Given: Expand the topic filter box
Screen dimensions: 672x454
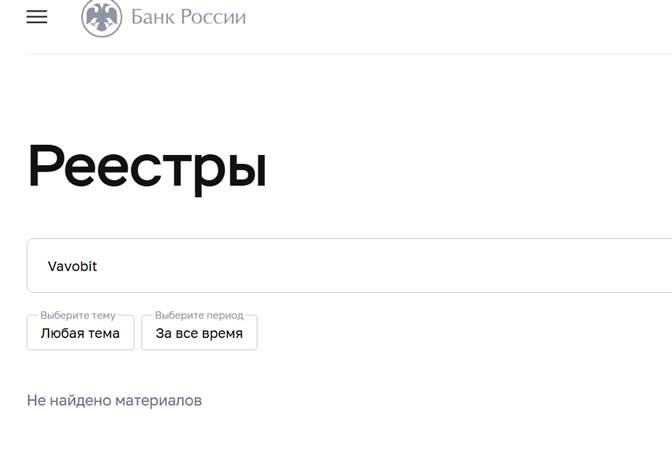Looking at the screenshot, I should 81,333.
